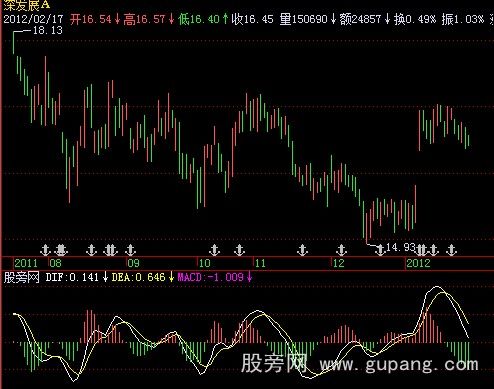Click the 12 month label on time axis

pos(339,263)
